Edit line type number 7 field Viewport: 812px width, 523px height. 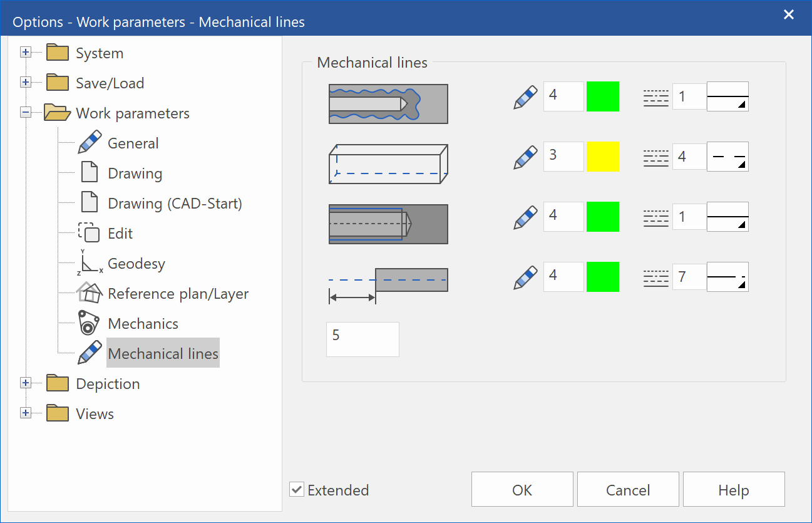click(689, 277)
